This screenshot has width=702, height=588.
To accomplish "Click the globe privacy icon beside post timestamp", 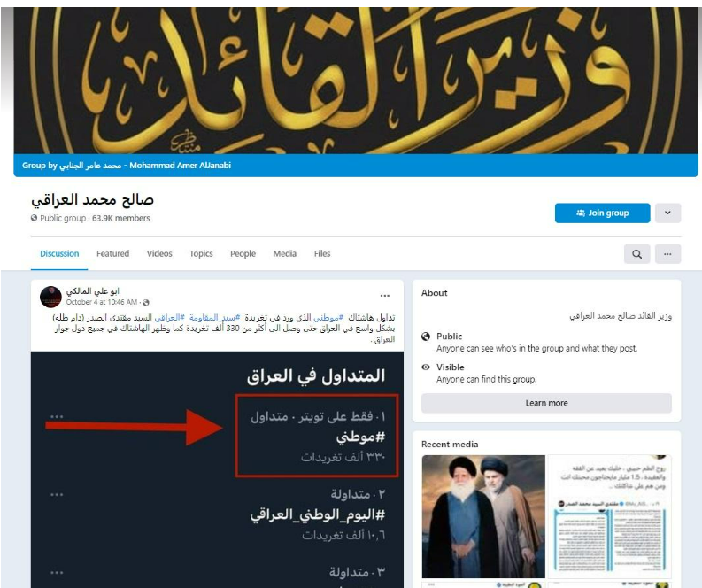I will pos(145,302).
